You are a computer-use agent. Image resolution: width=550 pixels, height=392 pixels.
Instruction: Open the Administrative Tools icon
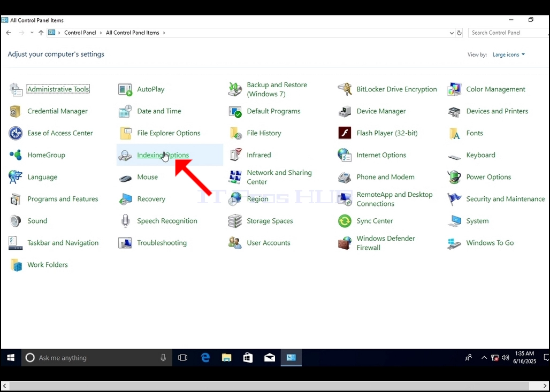pyautogui.click(x=16, y=89)
